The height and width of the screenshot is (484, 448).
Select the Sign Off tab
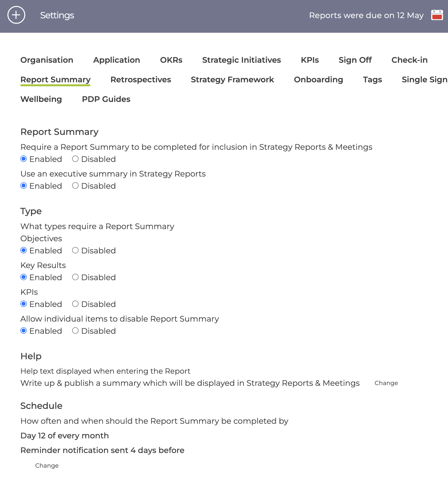click(355, 60)
